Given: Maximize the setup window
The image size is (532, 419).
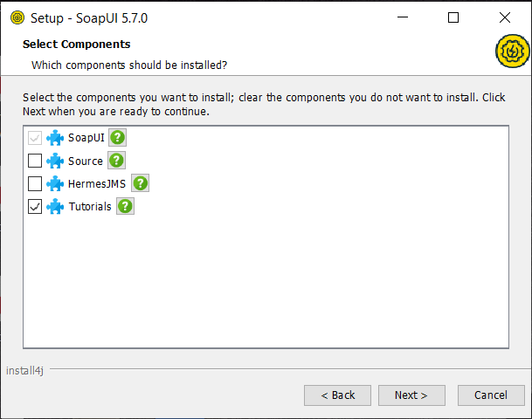Looking at the screenshot, I should 453,17.
